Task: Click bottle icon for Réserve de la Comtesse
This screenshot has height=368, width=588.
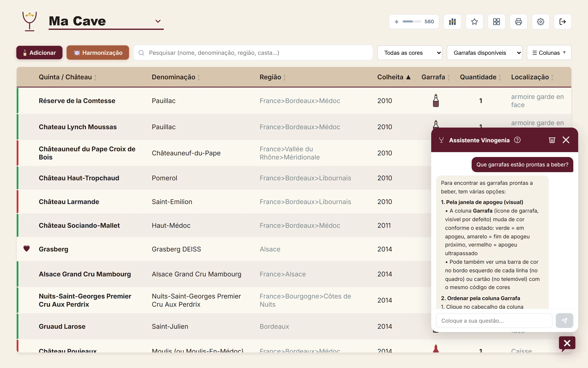Action: coord(436,101)
